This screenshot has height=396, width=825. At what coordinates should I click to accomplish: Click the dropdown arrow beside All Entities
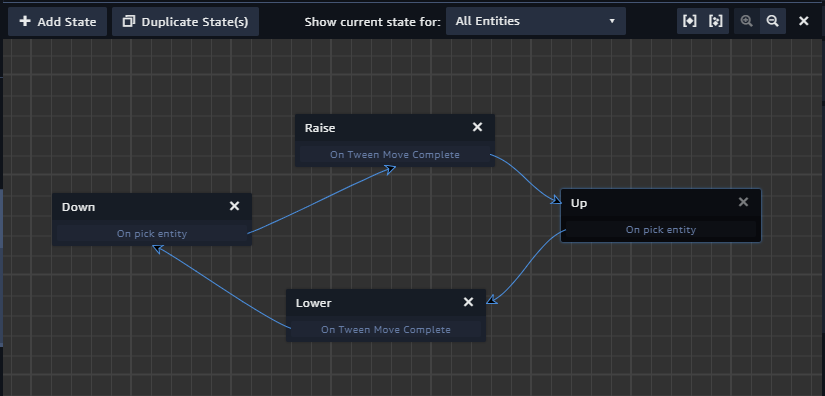612,21
